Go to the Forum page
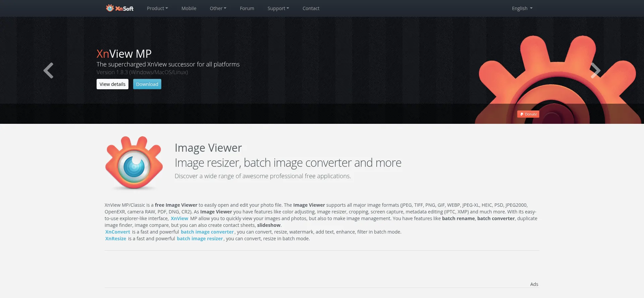Image resolution: width=644 pixels, height=298 pixels. (x=247, y=8)
